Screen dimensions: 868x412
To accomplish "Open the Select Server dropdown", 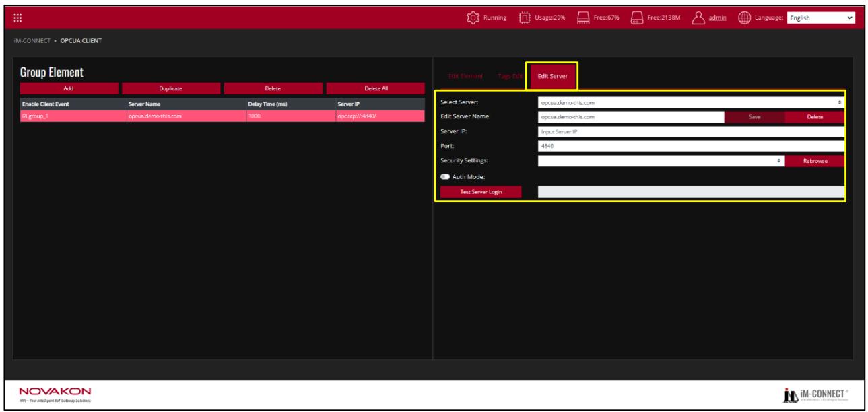I will 691,102.
